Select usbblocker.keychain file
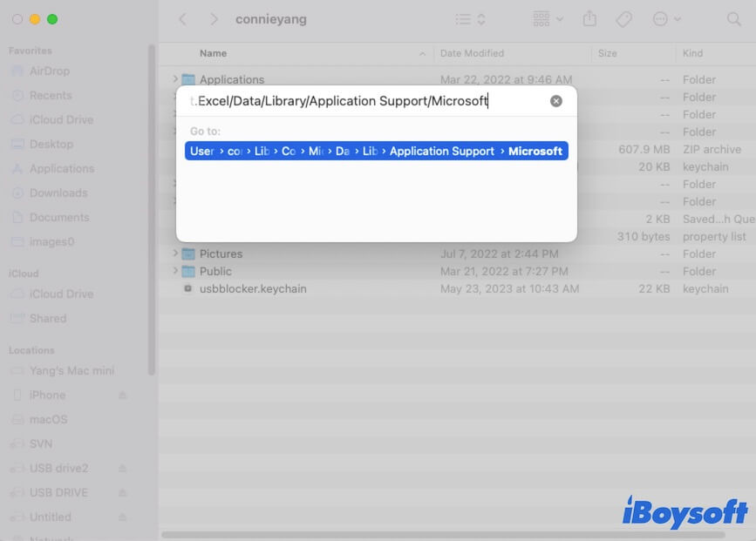 [x=253, y=288]
